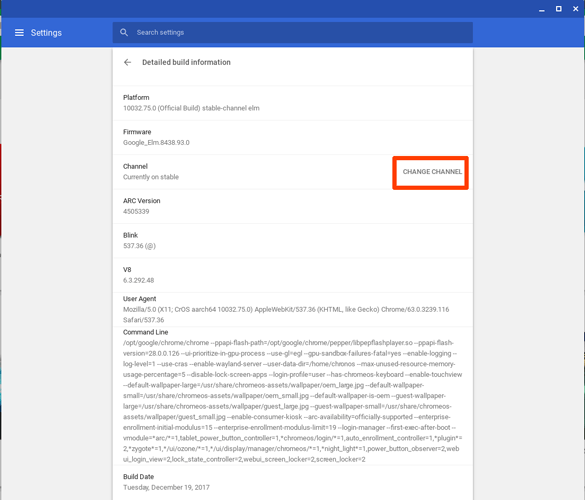Click the Search settings field

[293, 32]
